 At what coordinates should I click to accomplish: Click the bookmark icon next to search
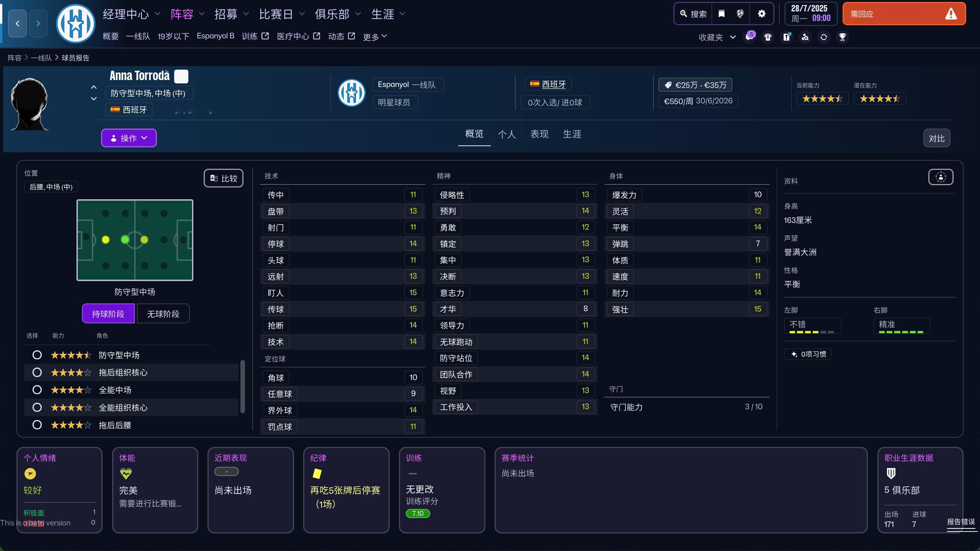(x=721, y=13)
